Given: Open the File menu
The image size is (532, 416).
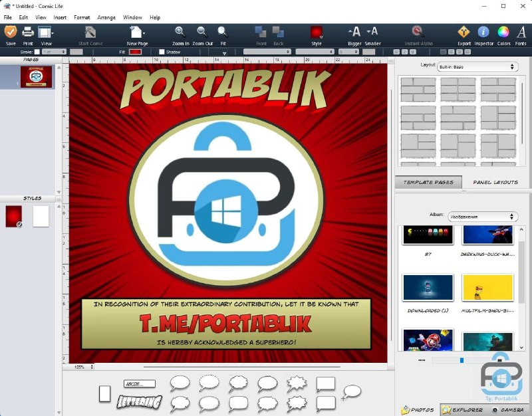Looking at the screenshot, I should coord(7,17).
